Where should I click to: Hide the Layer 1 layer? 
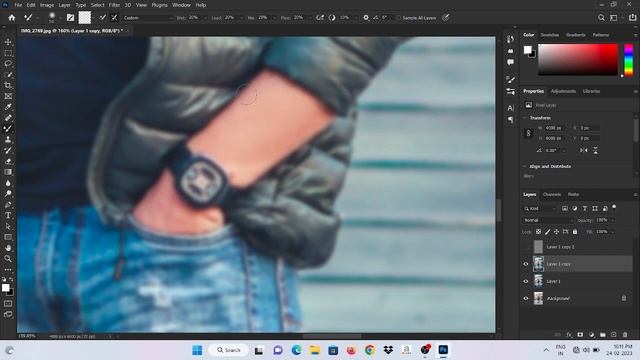point(526,281)
